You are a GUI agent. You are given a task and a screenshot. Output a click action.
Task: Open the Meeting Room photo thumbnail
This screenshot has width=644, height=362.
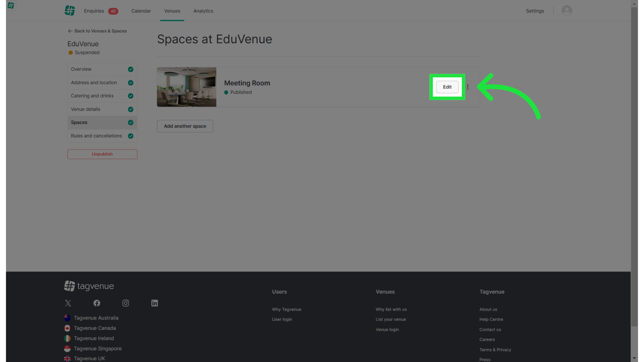point(186,87)
